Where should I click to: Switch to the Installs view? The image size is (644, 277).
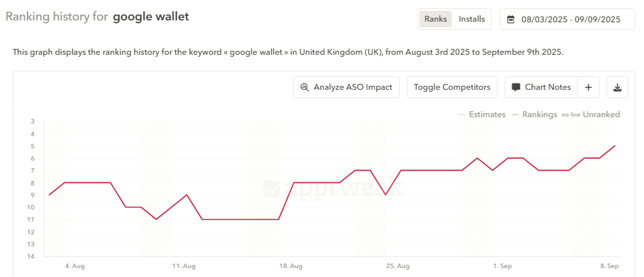[x=472, y=19]
